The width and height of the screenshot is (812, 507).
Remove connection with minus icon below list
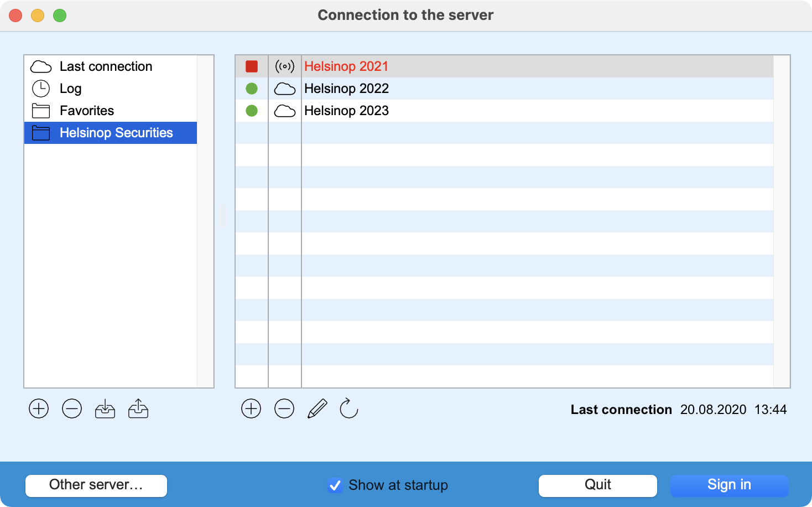tap(284, 409)
